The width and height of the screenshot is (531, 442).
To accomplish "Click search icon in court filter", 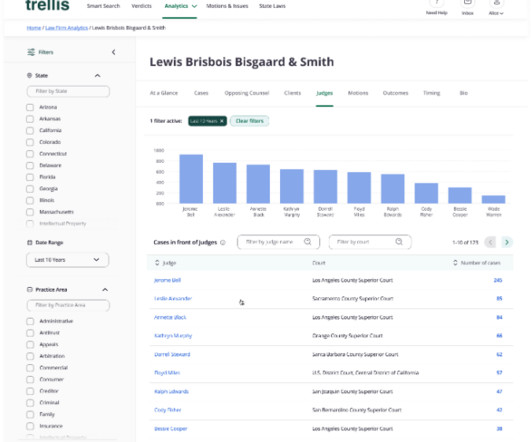I will click(x=399, y=241).
